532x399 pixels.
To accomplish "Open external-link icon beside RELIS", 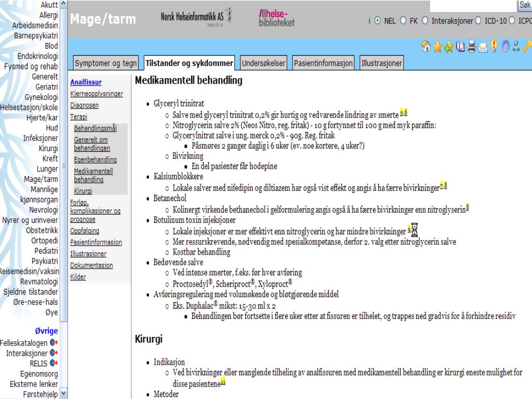I will tap(54, 363).
